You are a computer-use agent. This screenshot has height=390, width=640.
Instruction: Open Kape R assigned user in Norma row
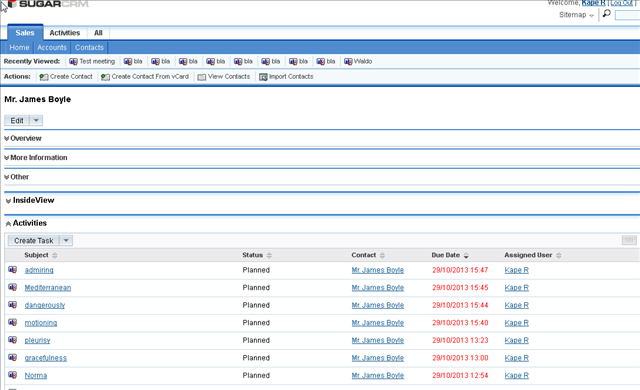point(516,375)
